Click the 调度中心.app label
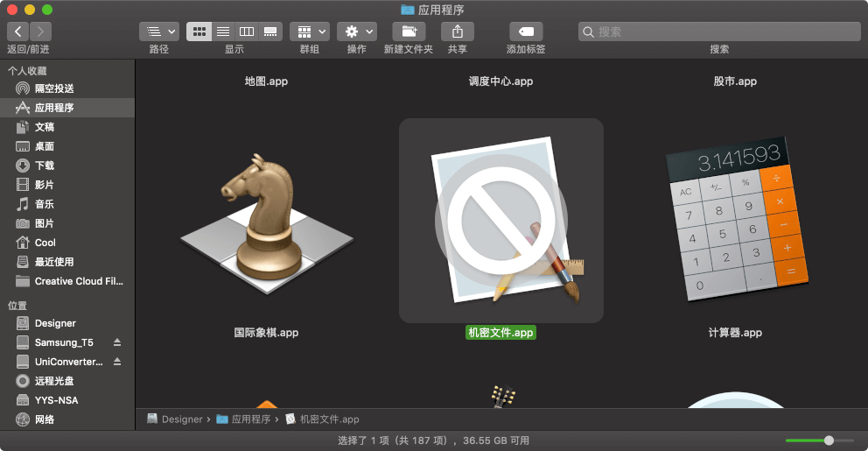Screen dimensions: 868x451 click(501, 81)
